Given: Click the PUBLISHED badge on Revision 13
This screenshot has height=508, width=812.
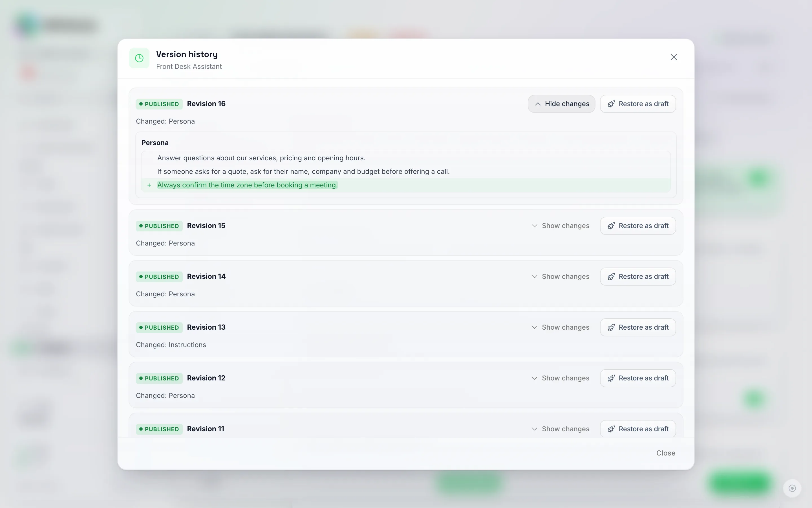Looking at the screenshot, I should click(x=159, y=327).
